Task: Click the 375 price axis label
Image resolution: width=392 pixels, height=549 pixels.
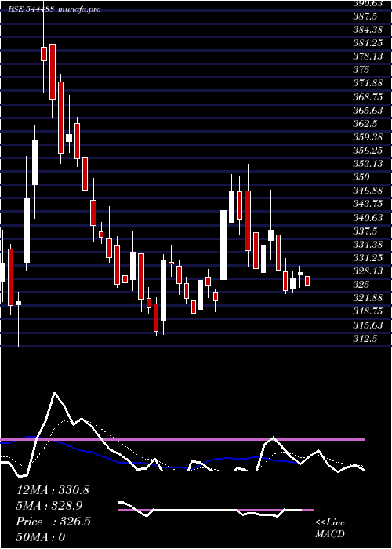Action: [361, 70]
